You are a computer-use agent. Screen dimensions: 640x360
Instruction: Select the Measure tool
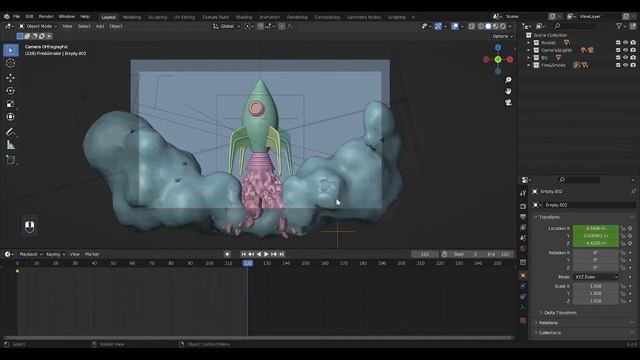[x=11, y=145]
